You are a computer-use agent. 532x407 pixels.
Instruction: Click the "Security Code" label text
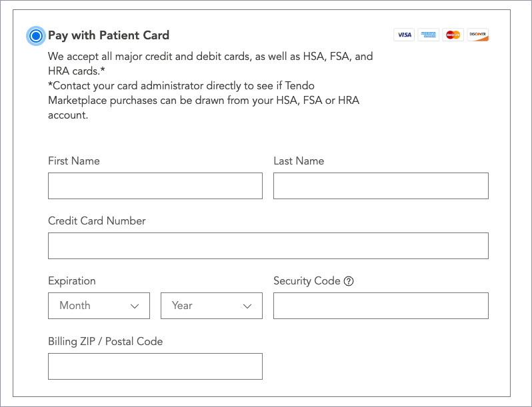click(307, 280)
